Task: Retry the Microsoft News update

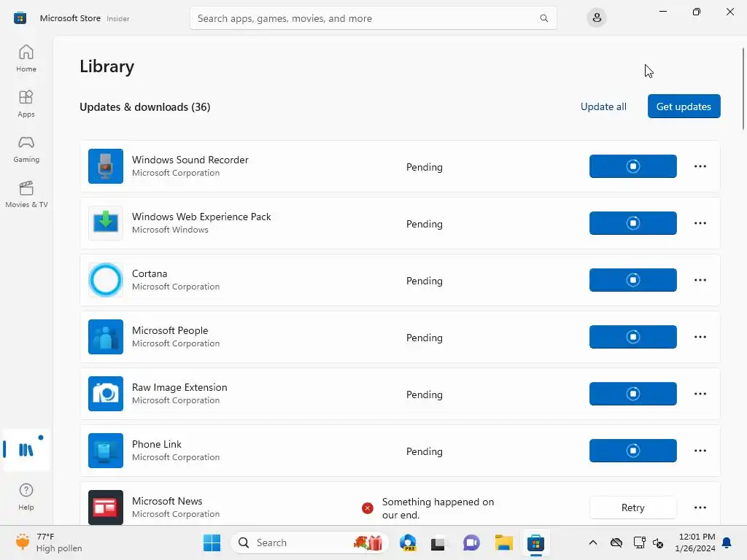Action: point(632,507)
